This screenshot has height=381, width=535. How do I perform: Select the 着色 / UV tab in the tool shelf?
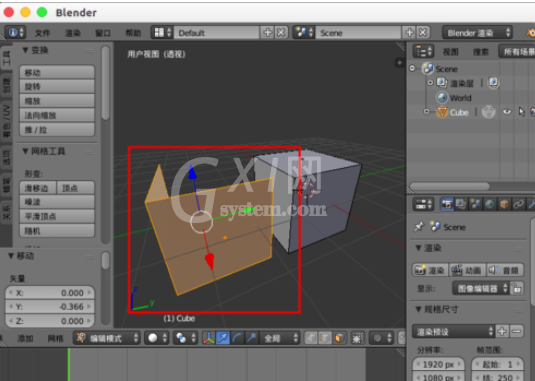6,121
